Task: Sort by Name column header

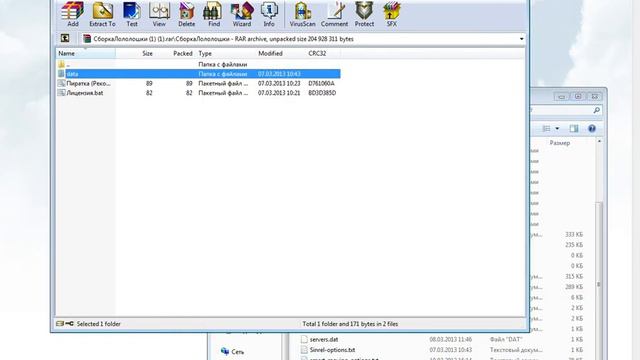Action: tap(86, 53)
